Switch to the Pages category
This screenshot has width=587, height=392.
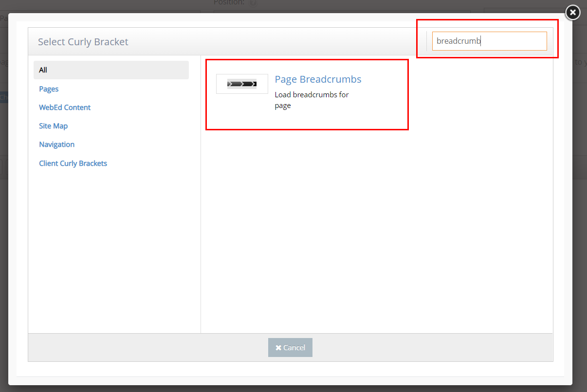click(49, 89)
